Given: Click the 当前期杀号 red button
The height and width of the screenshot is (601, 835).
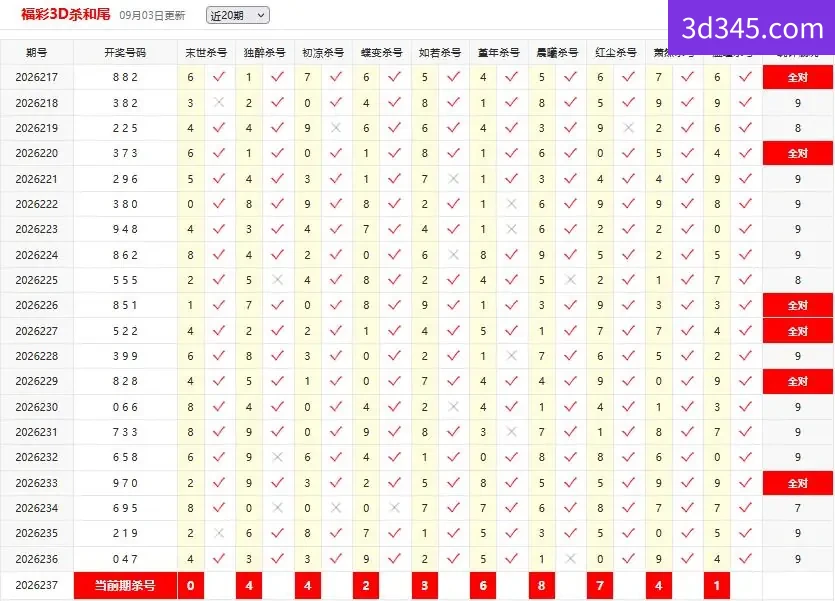Looking at the screenshot, I should pos(125,586).
